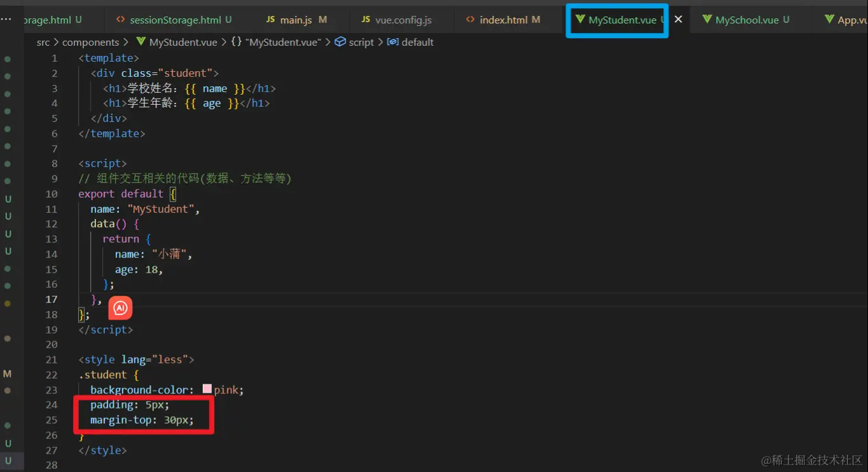This screenshot has width=868, height=472.
Task: Click the curly braces icon in breadcrumb
Action: 236,42
